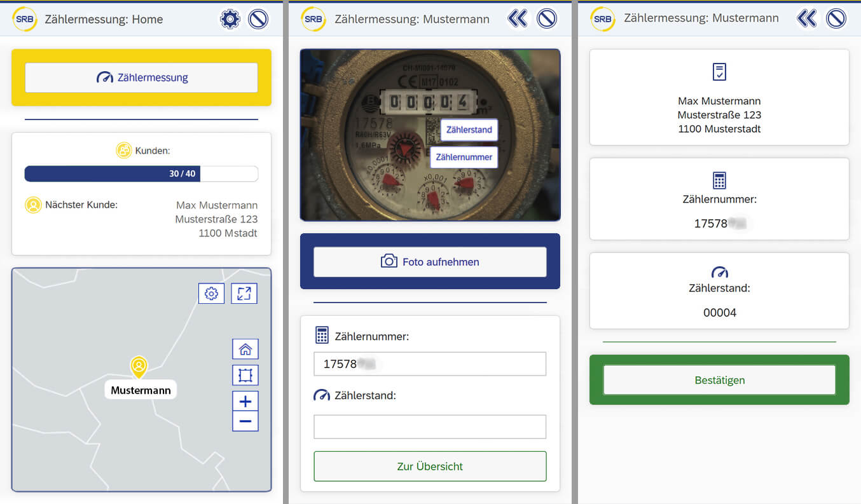The height and width of the screenshot is (504, 861).
Task: Click the Kunden progress bar 30 / 40
Action: 141,174
